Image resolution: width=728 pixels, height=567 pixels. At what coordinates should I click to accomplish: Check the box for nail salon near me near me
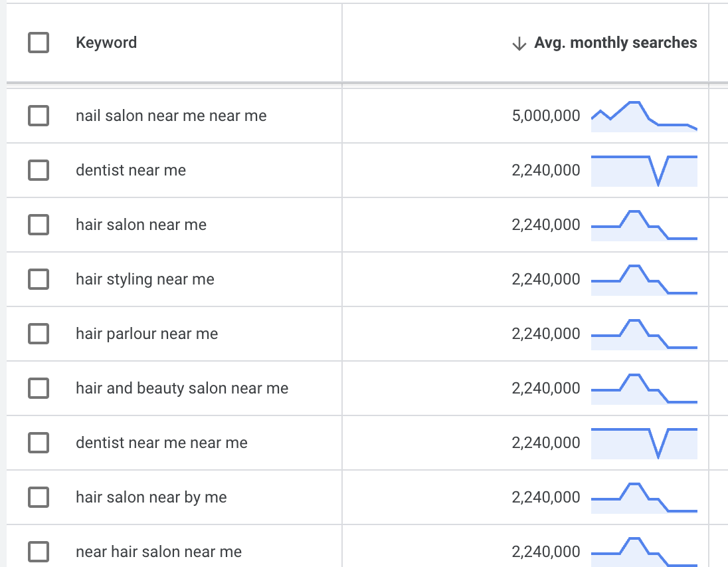(x=39, y=116)
